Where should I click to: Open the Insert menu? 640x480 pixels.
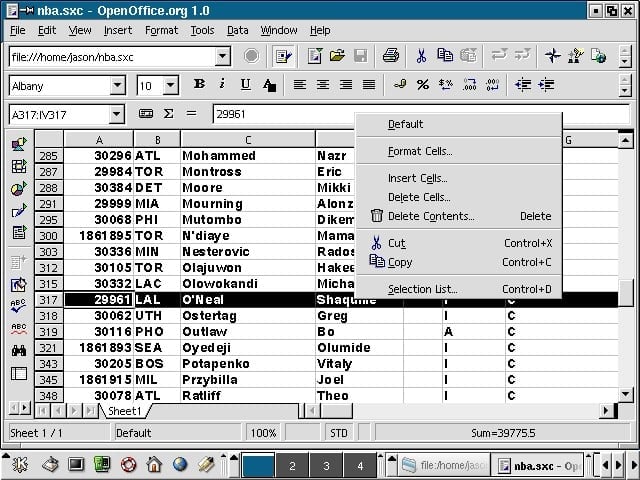tap(118, 30)
